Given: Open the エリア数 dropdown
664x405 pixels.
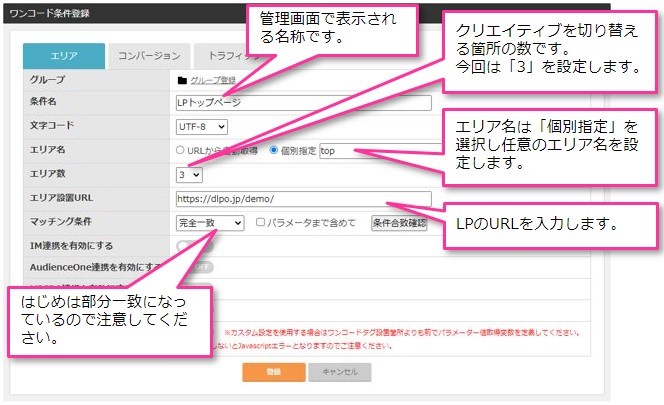Looking at the screenshot, I should [189, 174].
